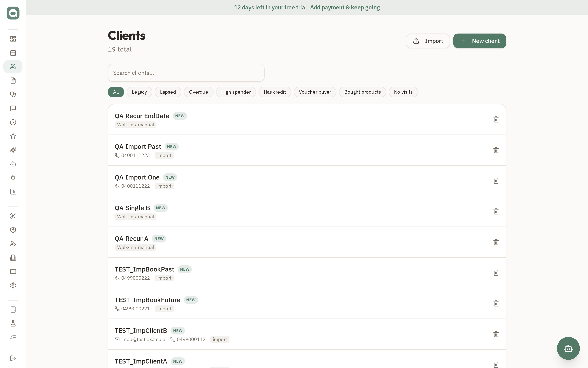Toggle the High spender filter chip

[x=236, y=92]
